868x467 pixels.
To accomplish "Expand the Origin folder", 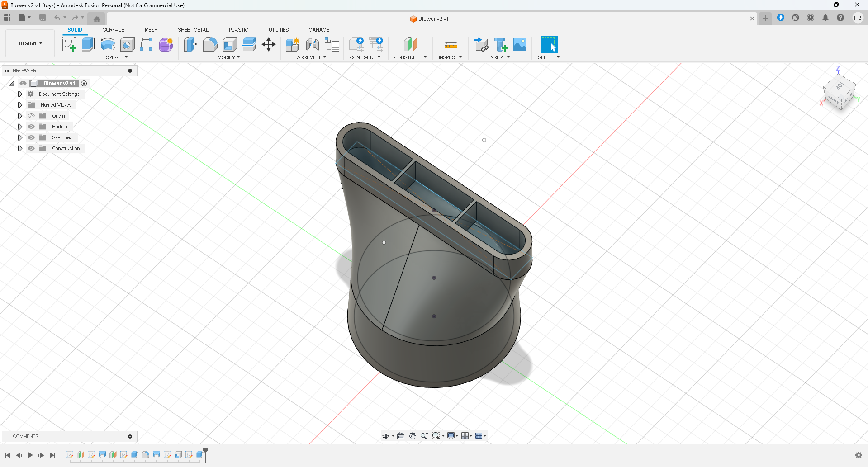I will [x=20, y=116].
